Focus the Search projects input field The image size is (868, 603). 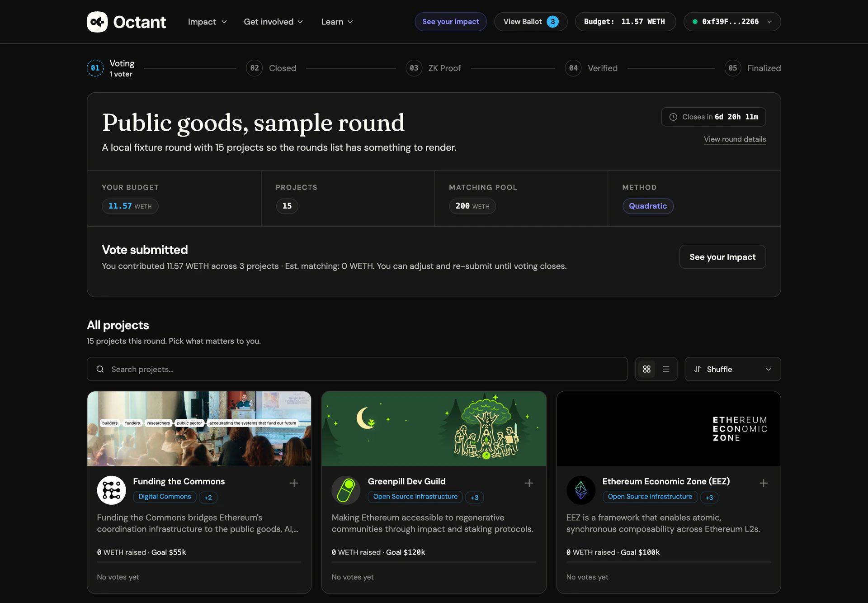pyautogui.click(x=357, y=369)
